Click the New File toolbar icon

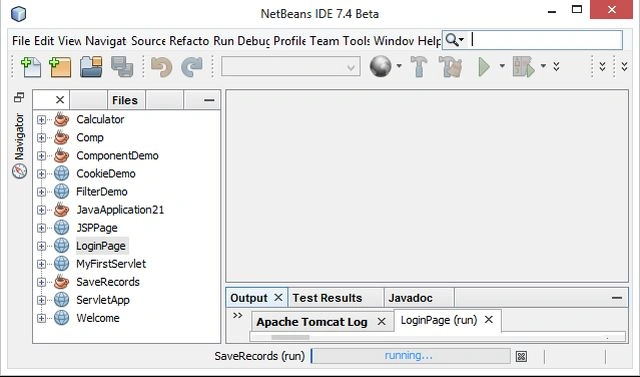(x=31, y=67)
